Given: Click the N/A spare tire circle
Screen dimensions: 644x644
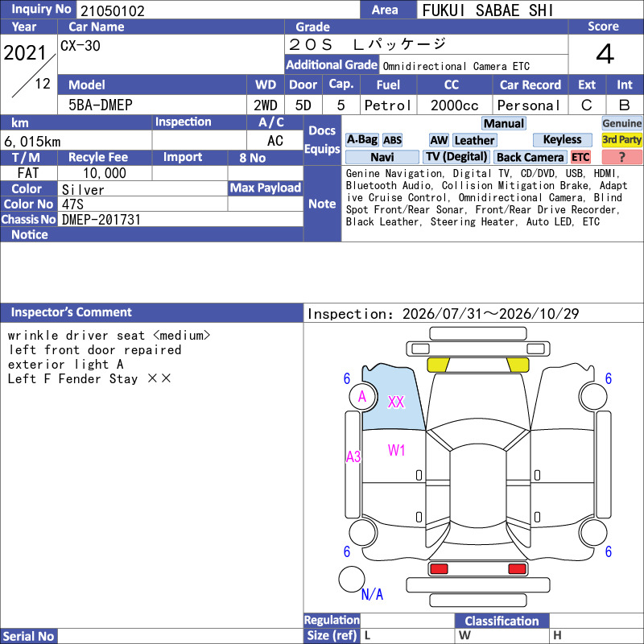Looking at the screenshot, I should coord(352,579).
